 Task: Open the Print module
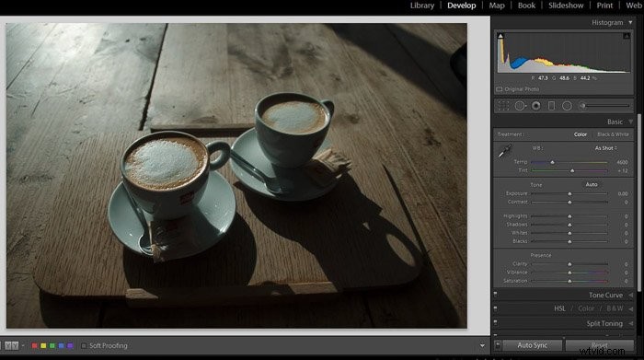(x=604, y=6)
